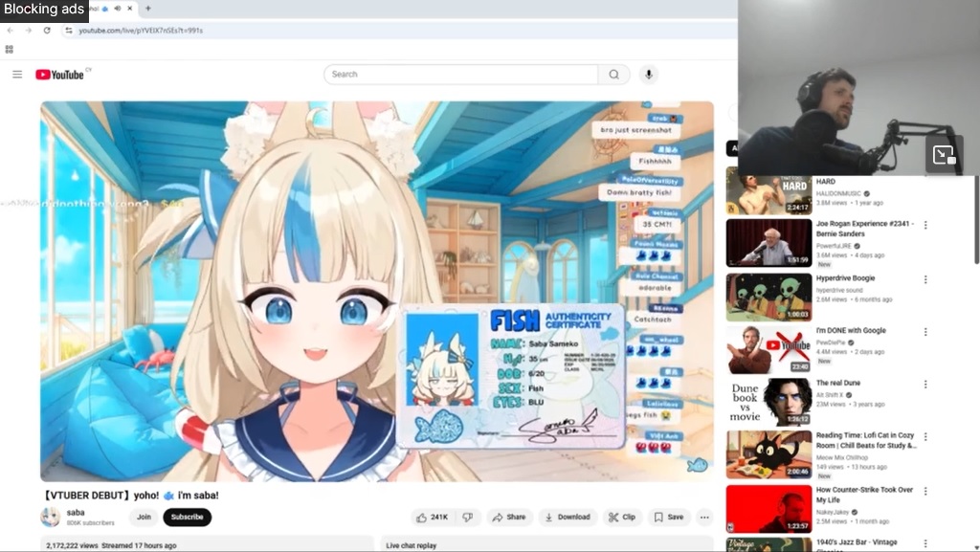The width and height of the screenshot is (980, 552).
Task: Click PewDiePie channel name
Action: 832,342
